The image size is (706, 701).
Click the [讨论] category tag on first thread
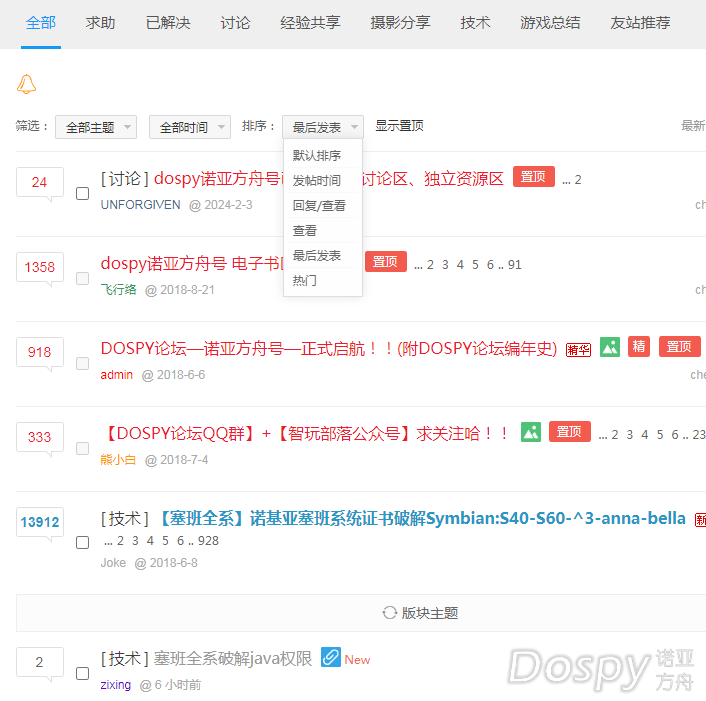tap(125, 179)
